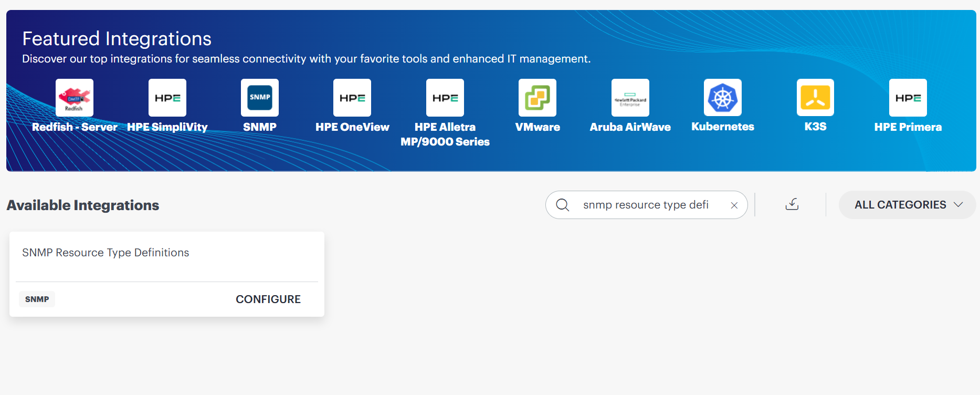The height and width of the screenshot is (395, 980).
Task: Click the HPE Primera label
Action: pyautogui.click(x=908, y=127)
